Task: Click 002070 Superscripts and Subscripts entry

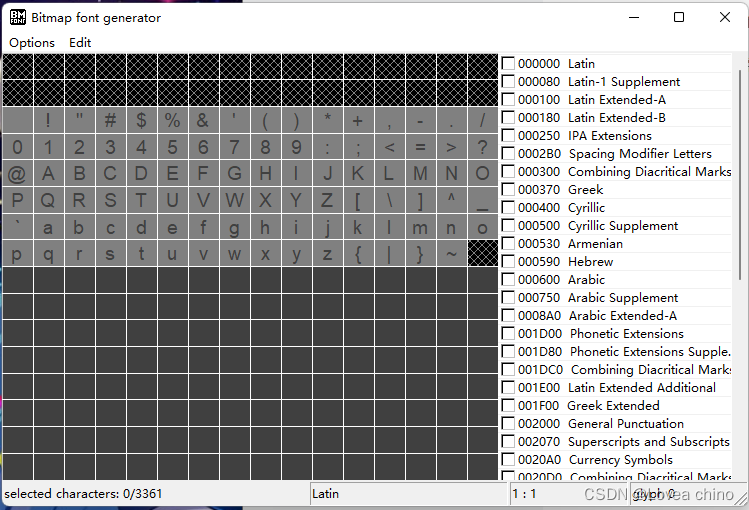Action: click(x=616, y=442)
